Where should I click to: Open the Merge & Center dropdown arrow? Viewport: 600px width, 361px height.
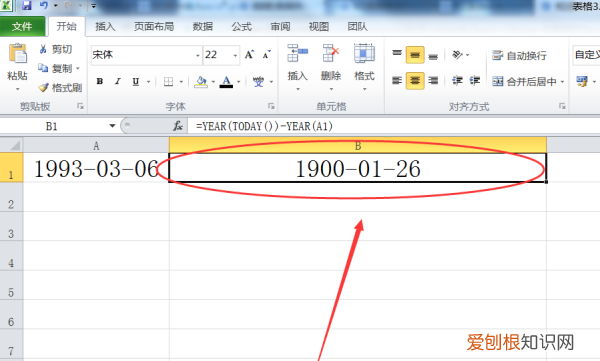(x=562, y=82)
